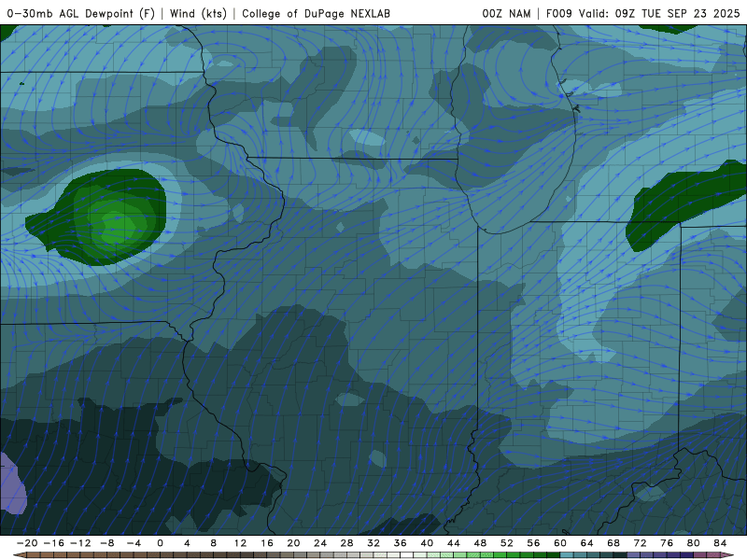
Task: Click the "Wind (kts)" header label
Action: tap(198, 13)
